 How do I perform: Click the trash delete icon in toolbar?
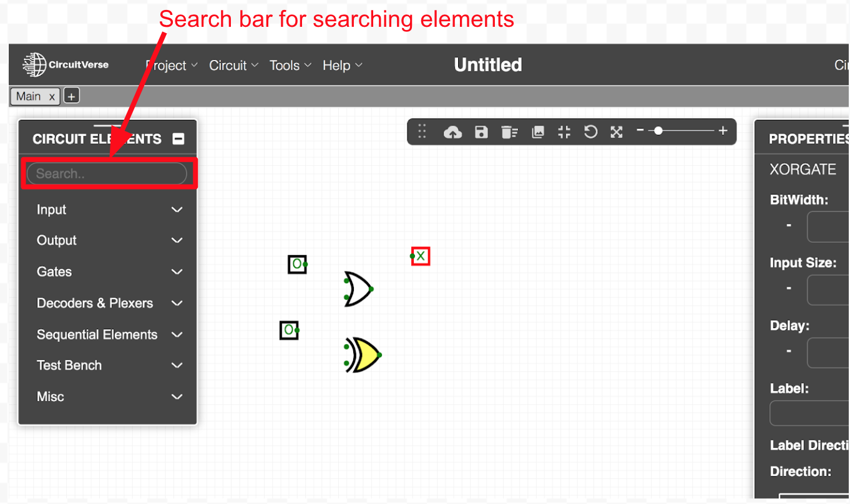click(x=509, y=132)
